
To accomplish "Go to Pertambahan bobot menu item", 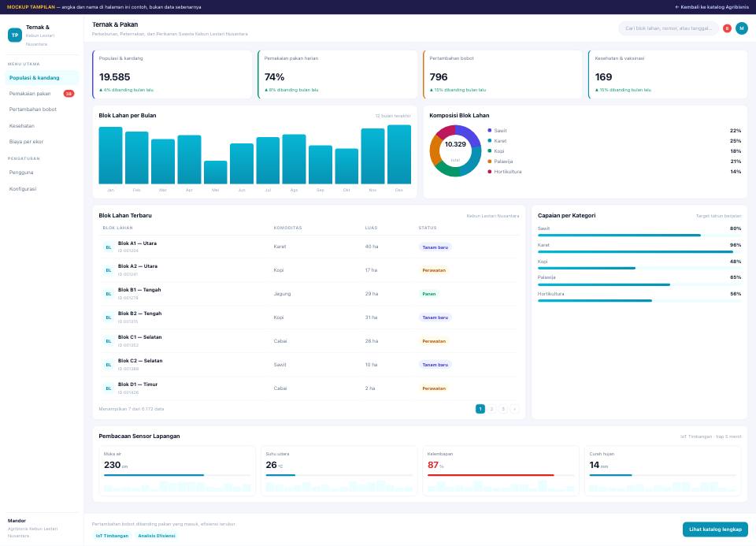I will (x=42, y=110).
